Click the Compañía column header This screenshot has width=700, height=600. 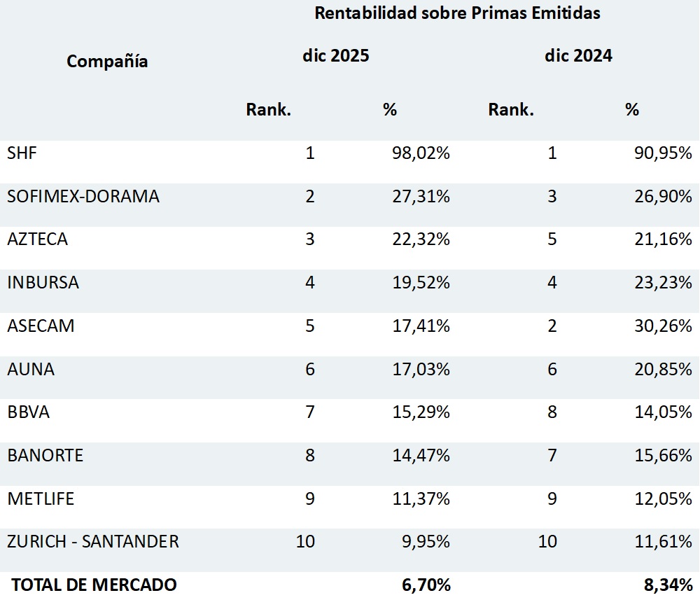tap(107, 62)
